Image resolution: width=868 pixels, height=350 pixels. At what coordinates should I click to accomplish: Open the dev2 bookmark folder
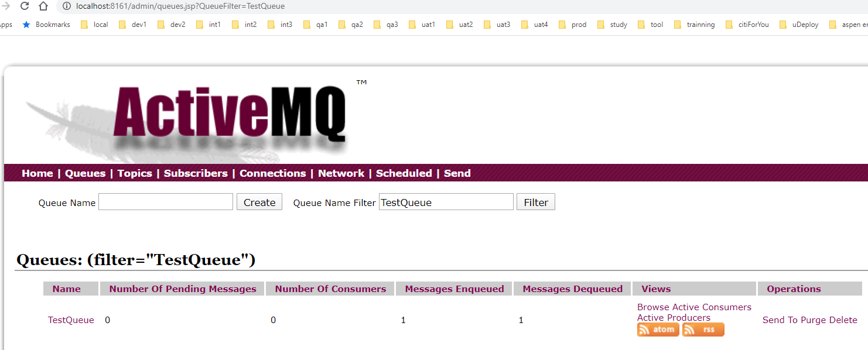pyautogui.click(x=171, y=25)
